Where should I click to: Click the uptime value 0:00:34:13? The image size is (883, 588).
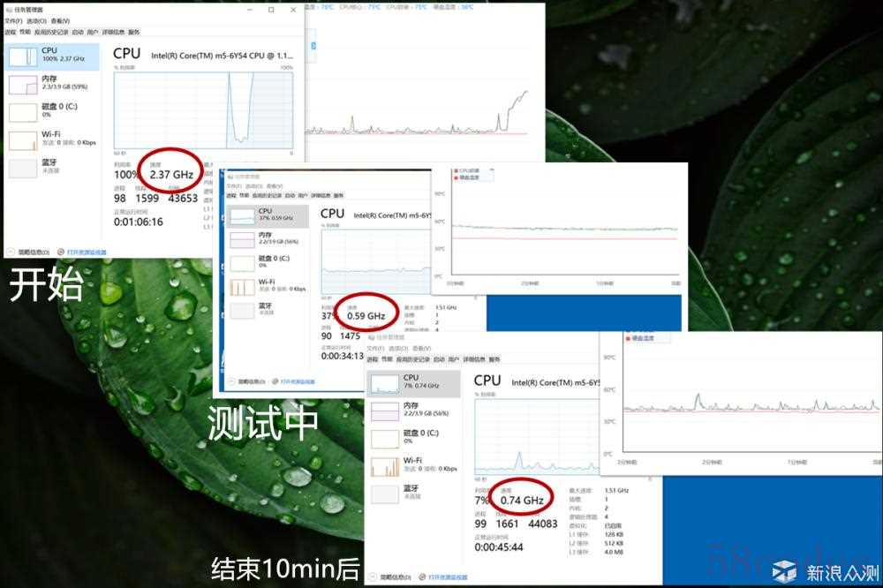343,356
